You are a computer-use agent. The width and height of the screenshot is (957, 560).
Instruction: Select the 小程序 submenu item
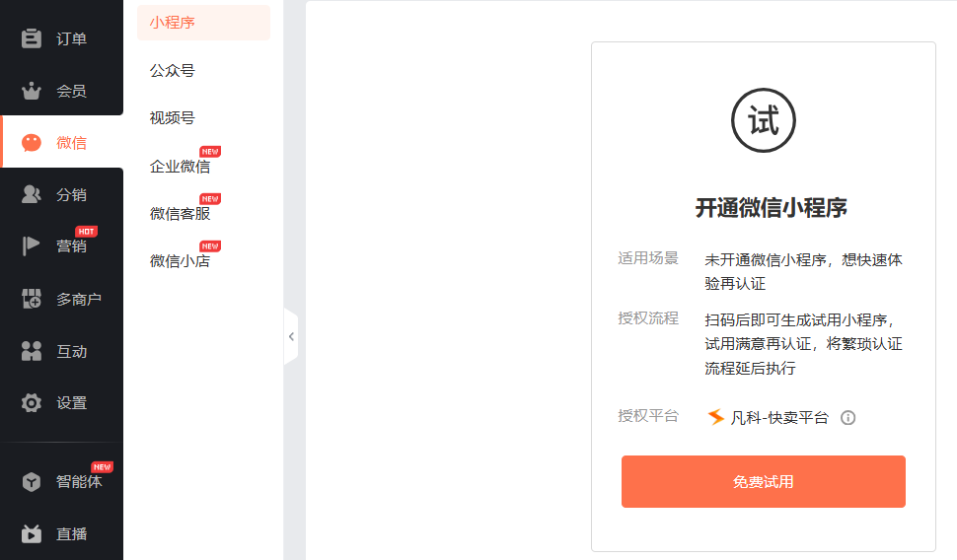(173, 22)
